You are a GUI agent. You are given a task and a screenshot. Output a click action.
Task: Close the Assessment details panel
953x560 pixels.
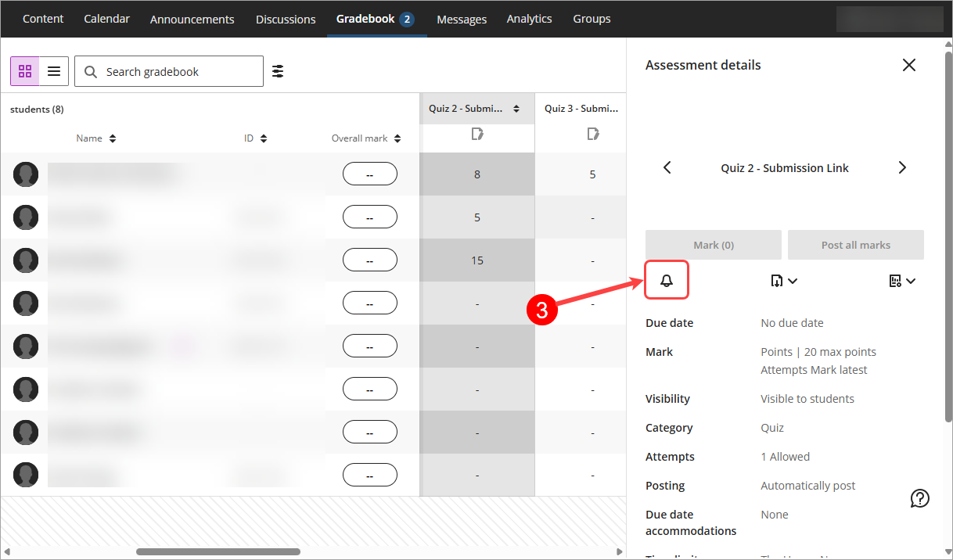tap(908, 65)
